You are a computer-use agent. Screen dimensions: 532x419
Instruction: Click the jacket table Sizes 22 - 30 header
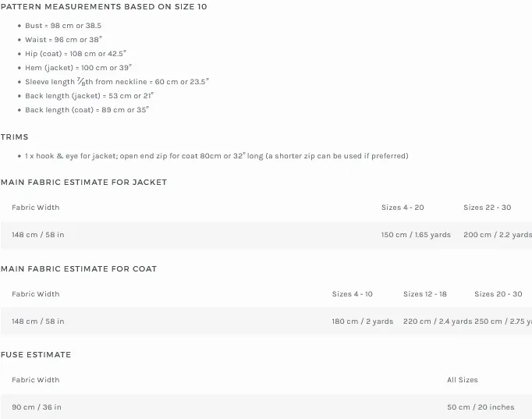point(487,208)
